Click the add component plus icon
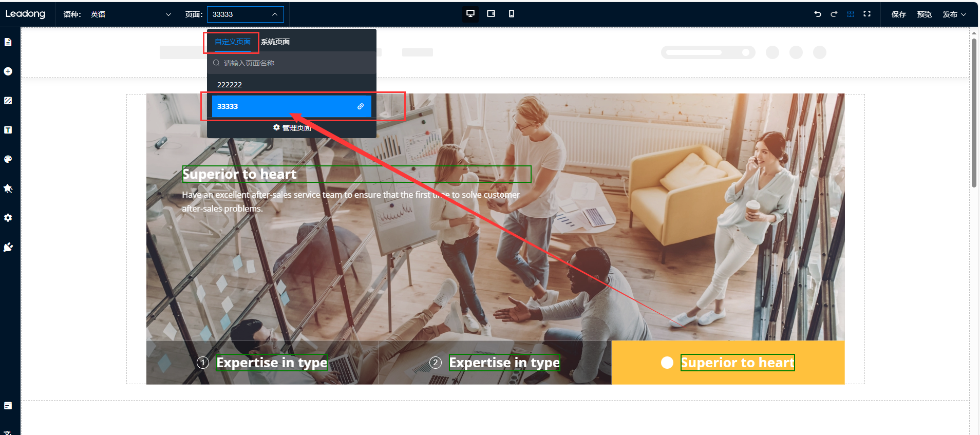 tap(8, 71)
